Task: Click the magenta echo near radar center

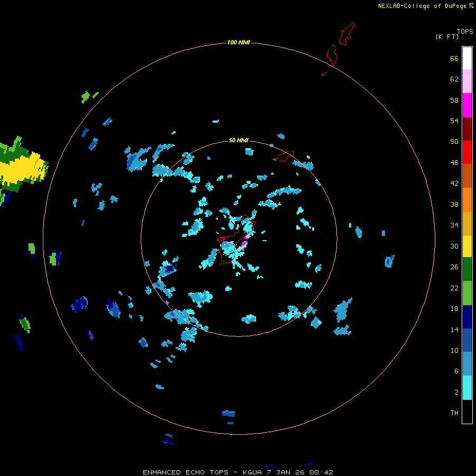Action: 244,243
